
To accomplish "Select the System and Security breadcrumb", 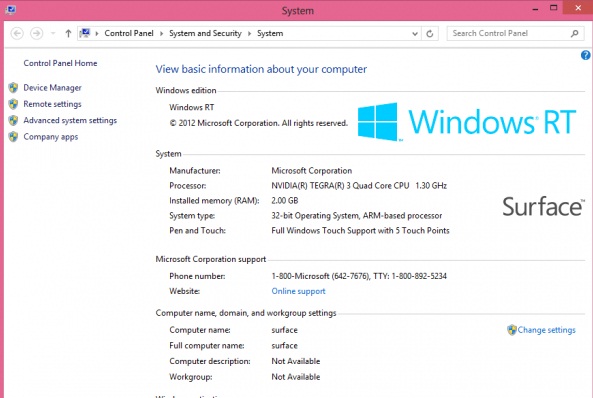I will (x=205, y=33).
